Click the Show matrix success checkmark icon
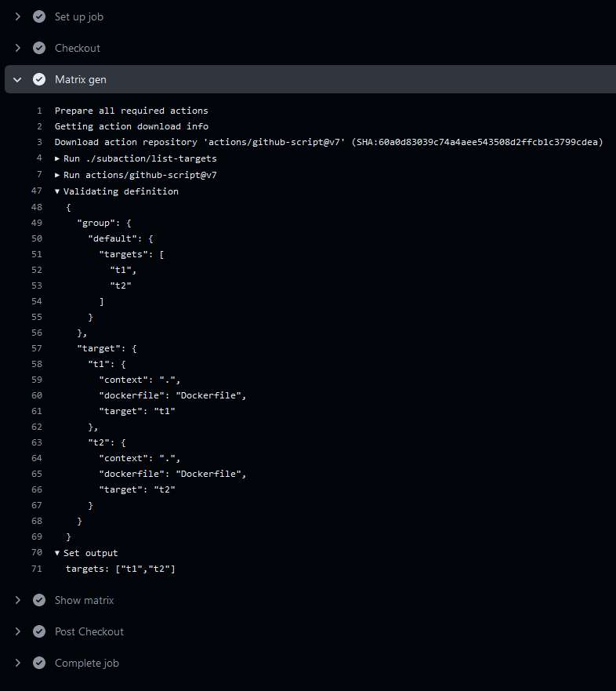616x691 pixels. click(39, 600)
